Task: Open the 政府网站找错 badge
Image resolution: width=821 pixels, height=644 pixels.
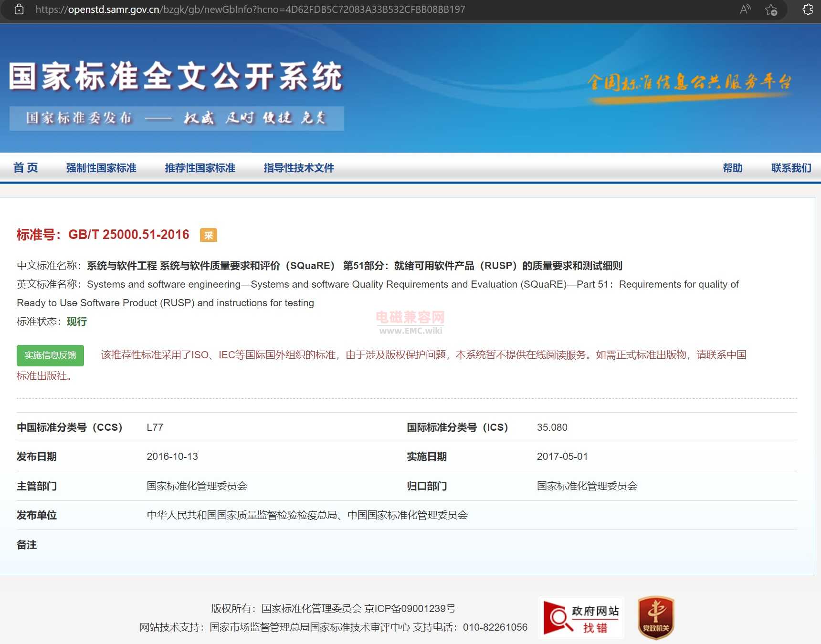Action: coord(581,618)
